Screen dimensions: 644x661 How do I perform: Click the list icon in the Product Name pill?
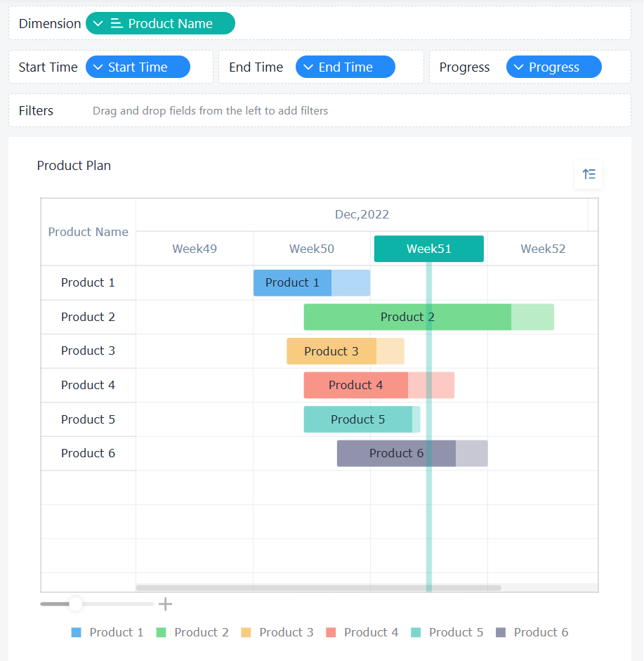117,24
